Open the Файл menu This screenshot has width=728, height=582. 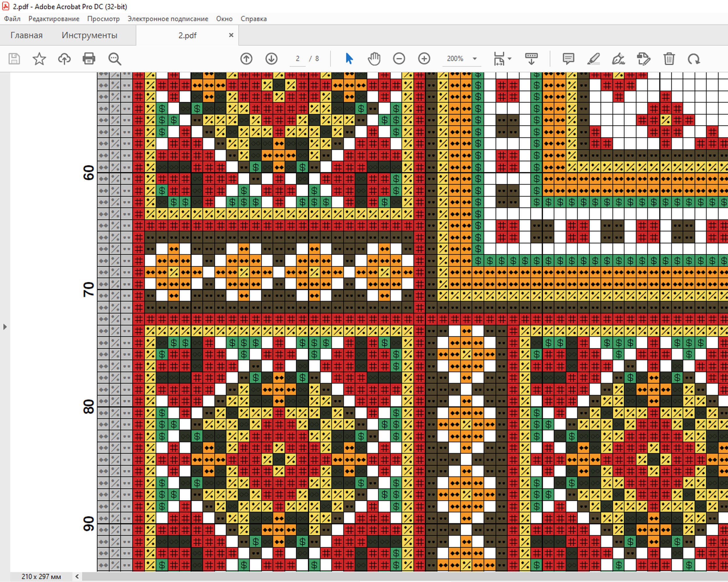click(12, 19)
